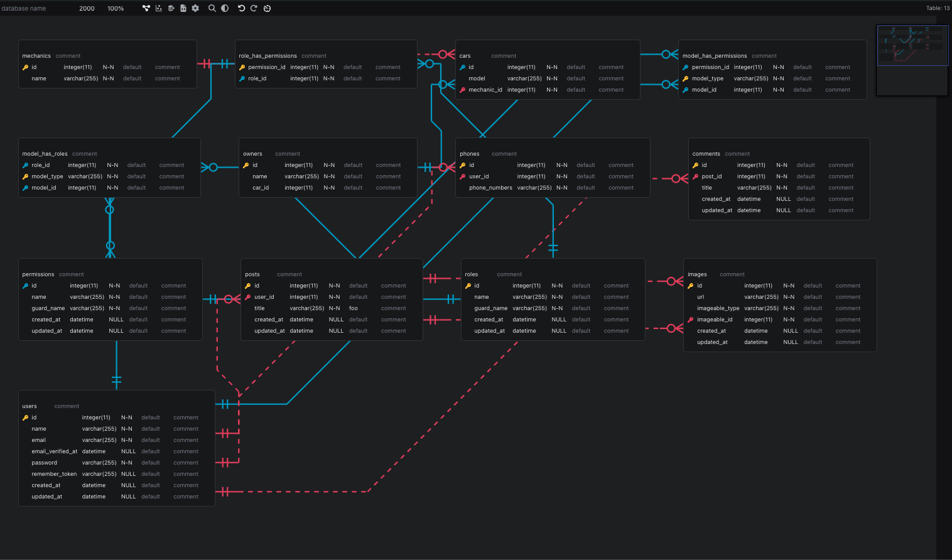The image size is (952, 560).
Task: Select the users table header
Action: (30, 406)
